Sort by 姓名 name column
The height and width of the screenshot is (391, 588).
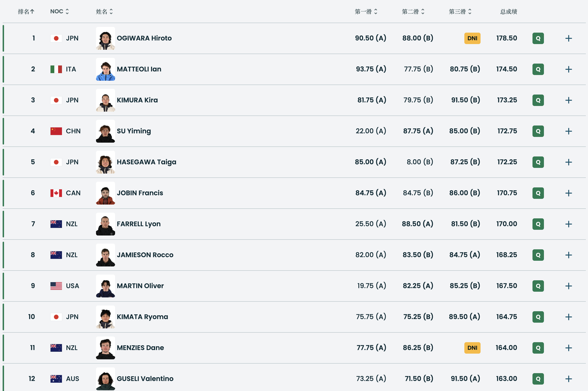(x=104, y=11)
